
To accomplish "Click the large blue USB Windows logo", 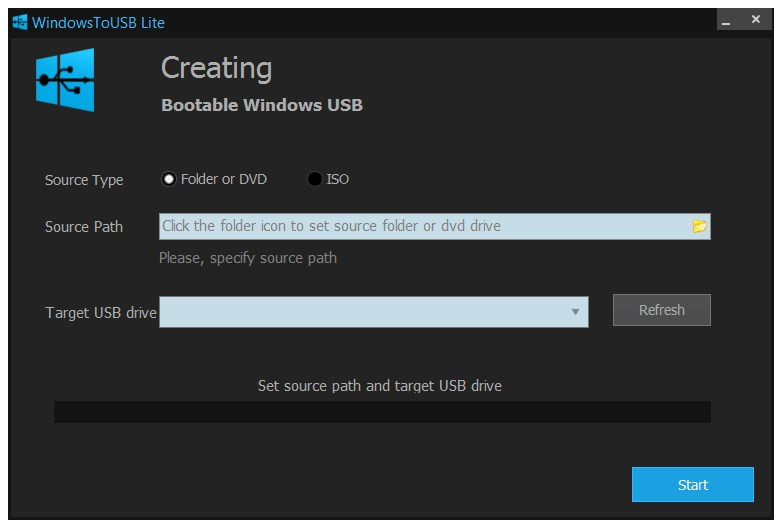I will [x=65, y=80].
